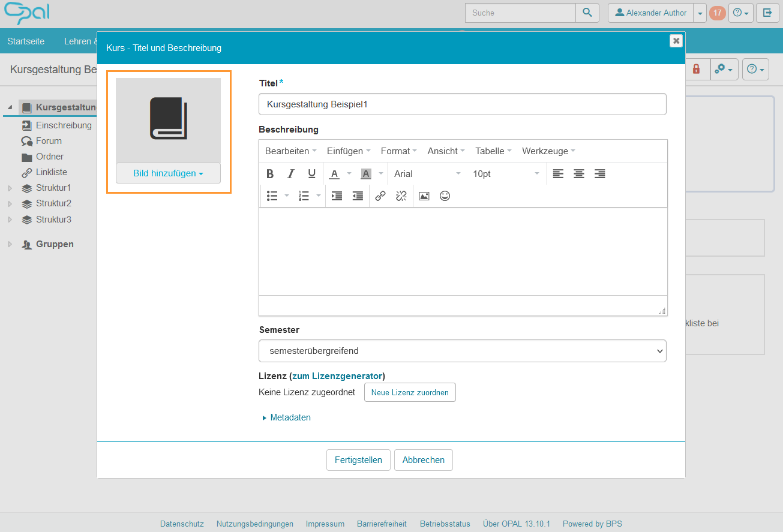Open the Arial font family dropdown
The width and height of the screenshot is (783, 532).
pos(427,174)
